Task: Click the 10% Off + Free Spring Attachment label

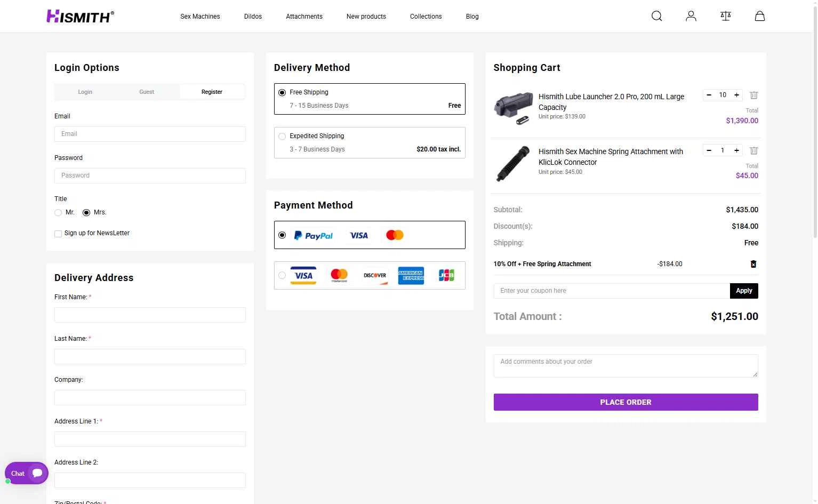Action: pyautogui.click(x=542, y=264)
